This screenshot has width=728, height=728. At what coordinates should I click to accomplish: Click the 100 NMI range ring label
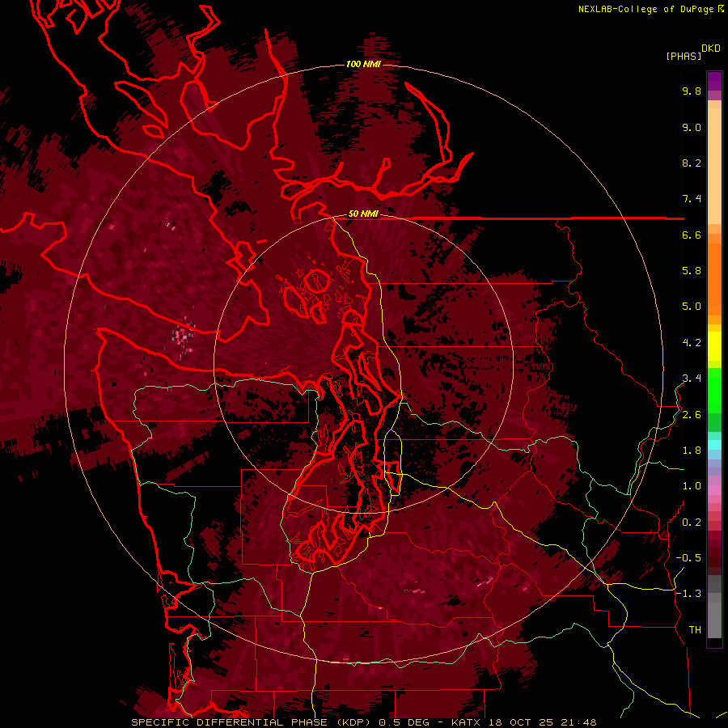(363, 64)
